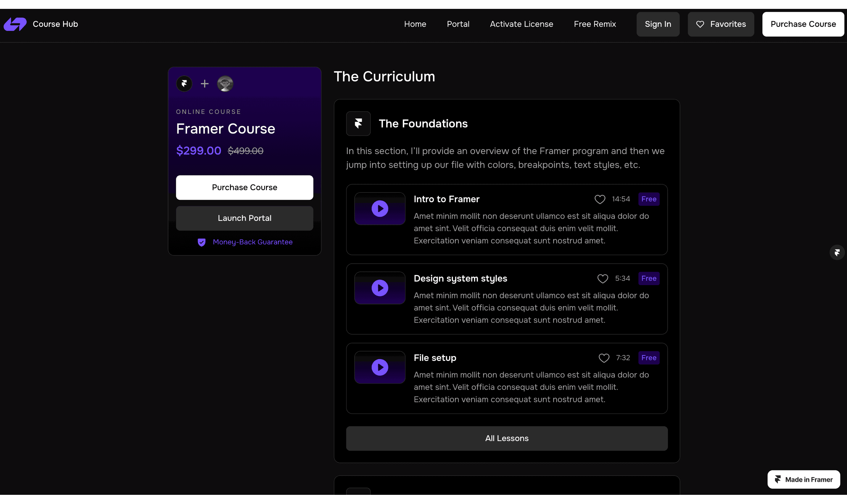Click the Course Hub purple logo icon

click(15, 24)
